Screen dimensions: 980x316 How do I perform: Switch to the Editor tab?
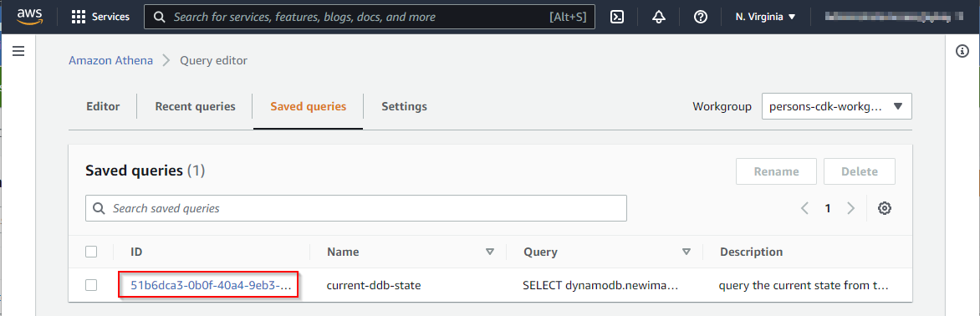click(103, 106)
